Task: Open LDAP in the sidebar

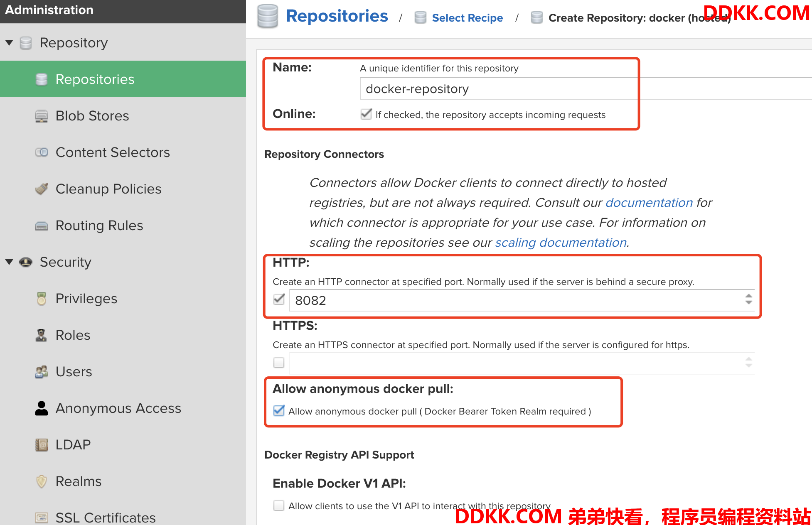Action: tap(123, 445)
